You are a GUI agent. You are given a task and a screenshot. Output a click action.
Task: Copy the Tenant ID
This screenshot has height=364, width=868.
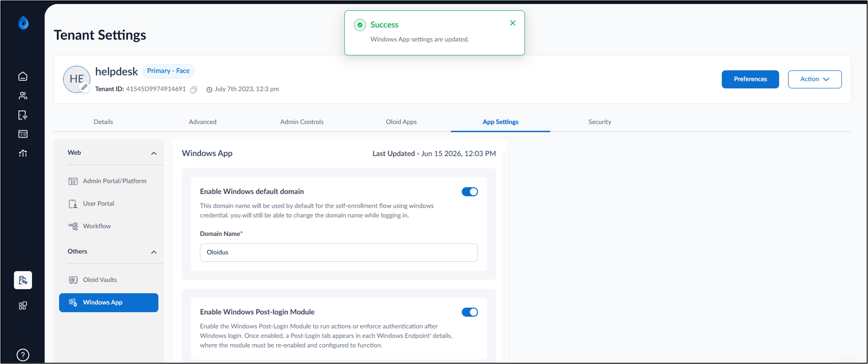tap(194, 90)
